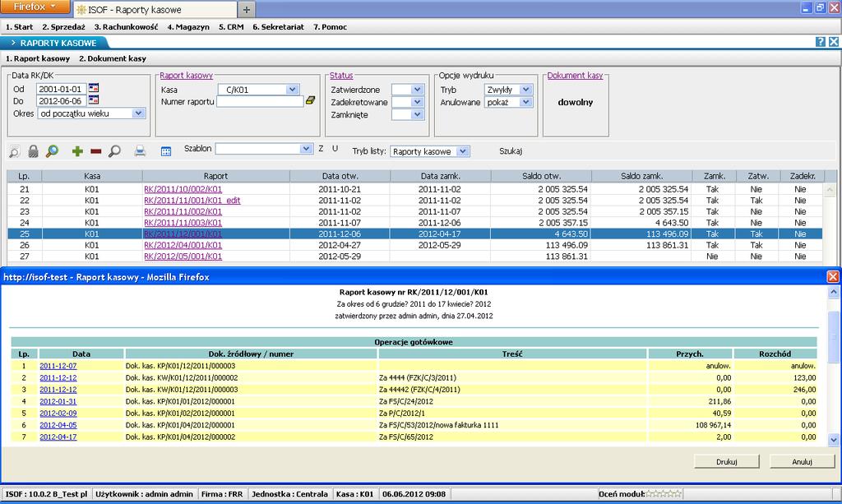This screenshot has height=504, width=842.
Task: Click the blue magnifier search icon
Action: coord(52,151)
